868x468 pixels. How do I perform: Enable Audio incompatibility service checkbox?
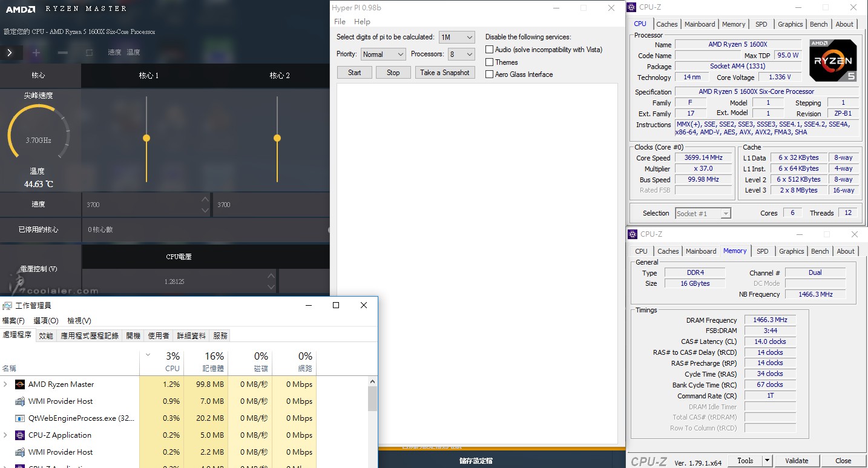490,50
